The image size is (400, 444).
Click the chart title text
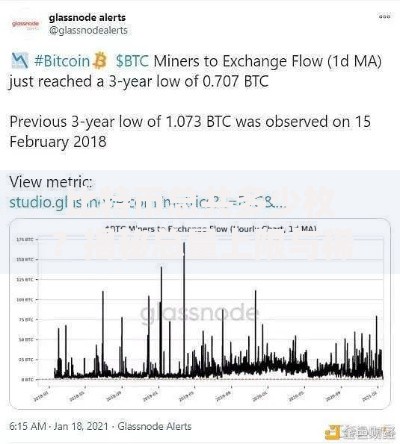(x=211, y=229)
